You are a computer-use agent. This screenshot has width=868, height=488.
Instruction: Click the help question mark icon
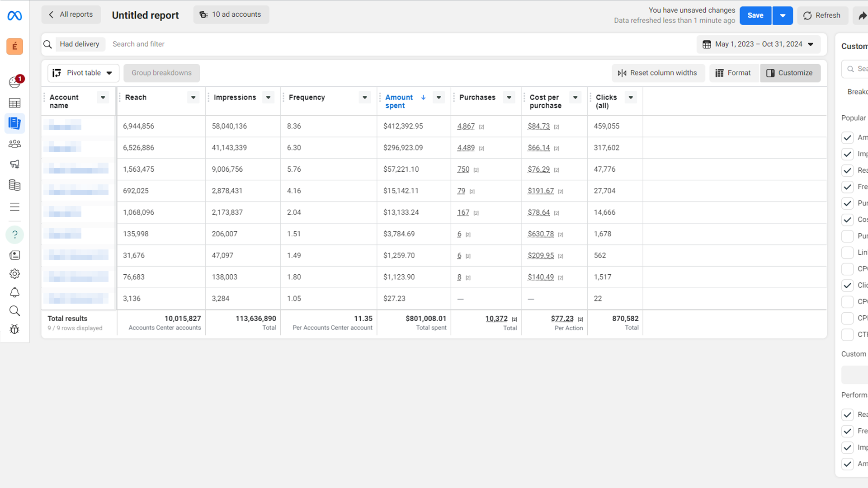14,235
